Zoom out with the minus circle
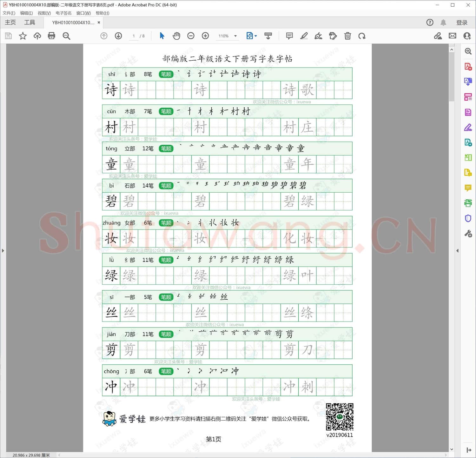This screenshot has width=476, height=458. (191, 36)
